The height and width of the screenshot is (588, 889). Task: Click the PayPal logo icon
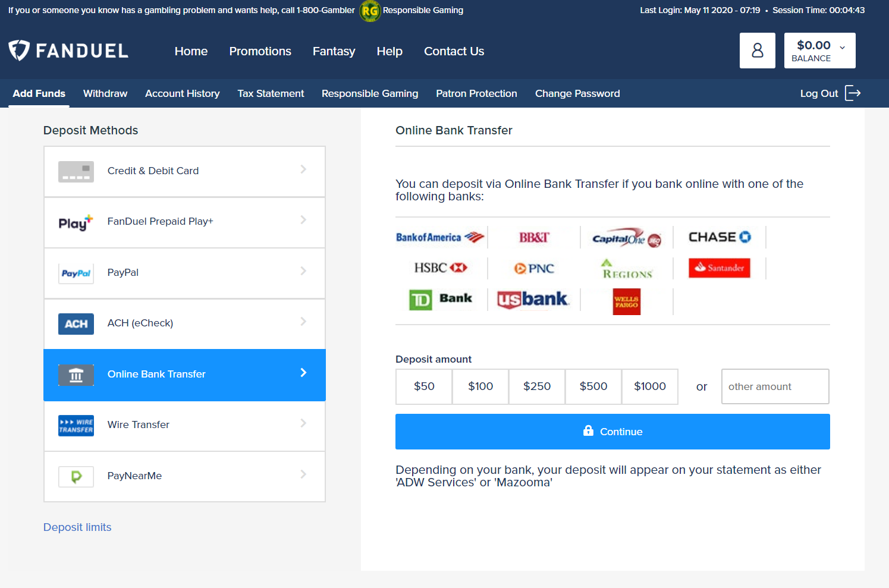[x=76, y=273]
